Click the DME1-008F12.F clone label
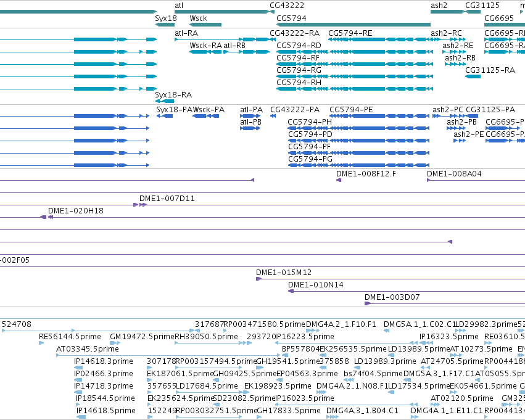The height and width of the screenshot is (420, 525). 366,174
